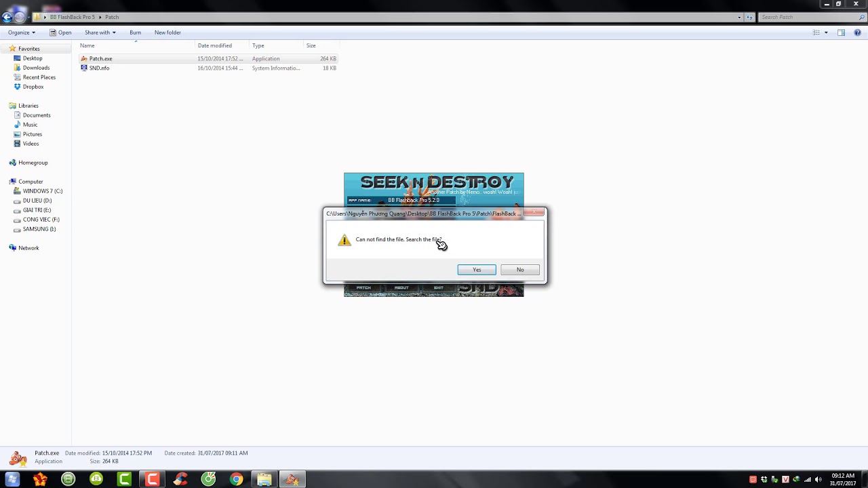The image size is (868, 488).
Task: Open Homegroup in the navigation pane
Action: point(33,163)
